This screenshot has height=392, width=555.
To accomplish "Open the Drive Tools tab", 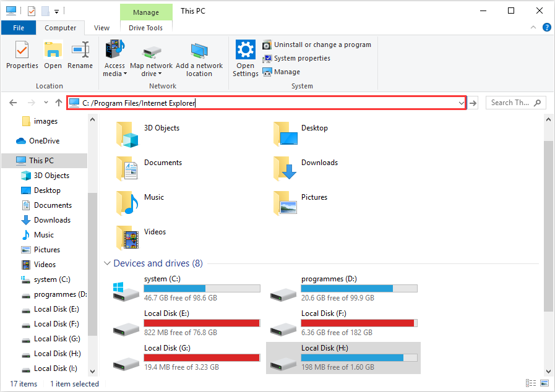I will tap(146, 28).
